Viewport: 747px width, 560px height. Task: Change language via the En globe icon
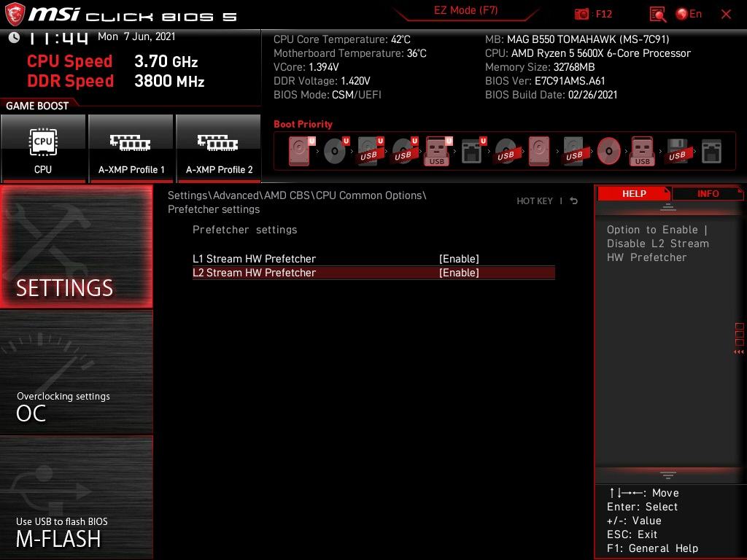689,14
